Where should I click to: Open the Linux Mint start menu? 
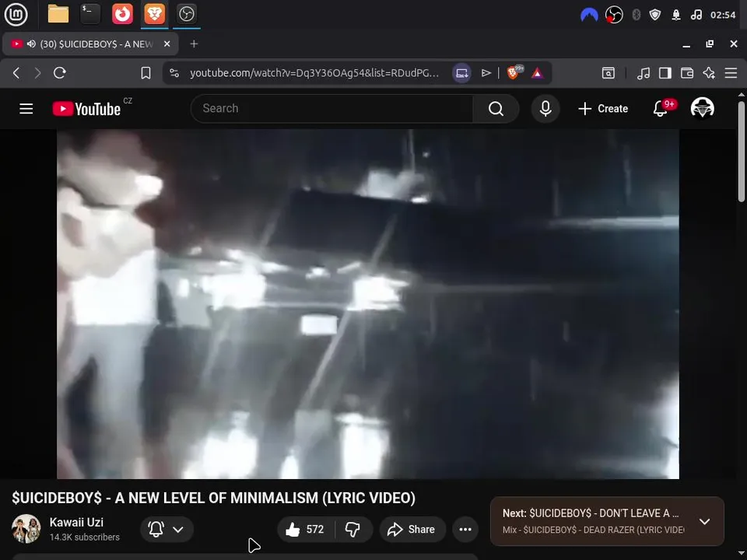tap(16, 14)
